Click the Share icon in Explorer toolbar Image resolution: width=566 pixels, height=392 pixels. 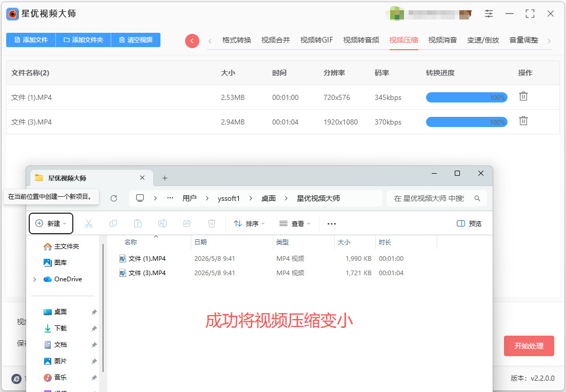(x=187, y=223)
